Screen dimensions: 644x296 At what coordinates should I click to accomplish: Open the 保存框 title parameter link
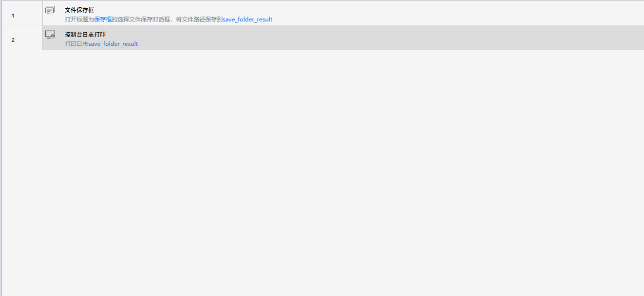pos(103,20)
